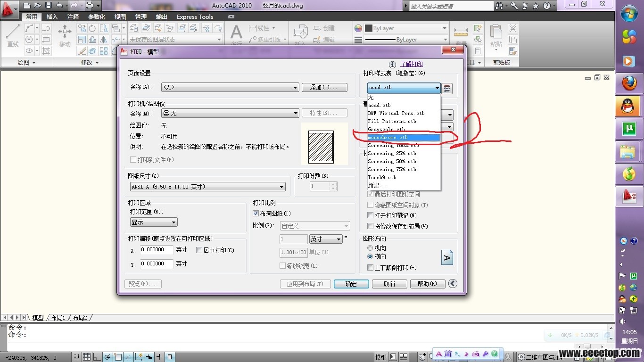Image resolution: width=644 pixels, height=362 pixels.
Task: Click the key Subscription Center icon
Action: (x=514, y=6)
